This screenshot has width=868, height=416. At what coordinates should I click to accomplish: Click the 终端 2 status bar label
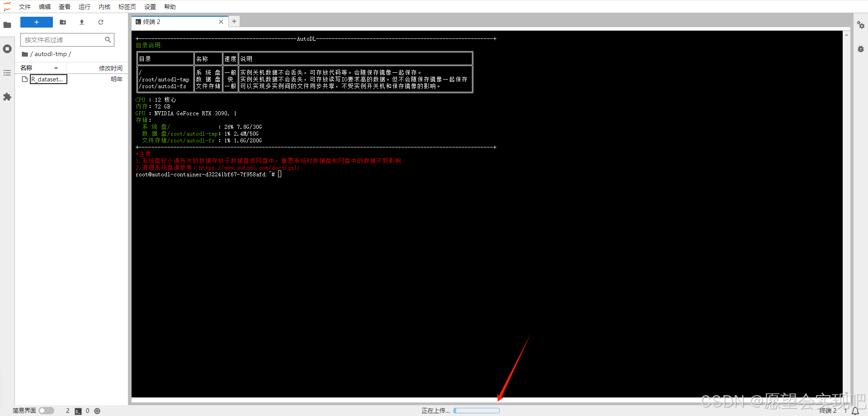click(x=828, y=411)
